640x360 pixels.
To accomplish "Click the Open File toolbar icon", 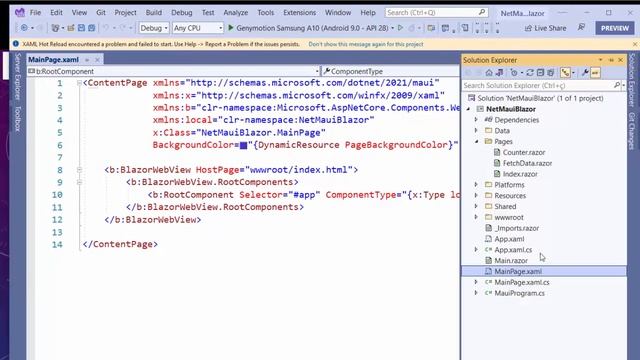I will click(71, 28).
